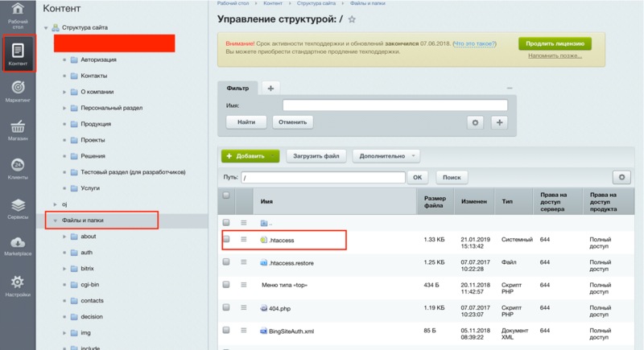Image resolution: width=644 pixels, height=350 pixels.
Task: Tick the checkbox for .htaccess file
Action: (x=226, y=239)
